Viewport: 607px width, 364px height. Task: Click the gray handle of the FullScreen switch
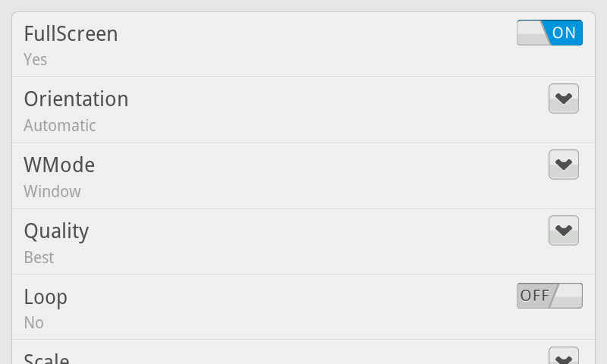pos(531,33)
